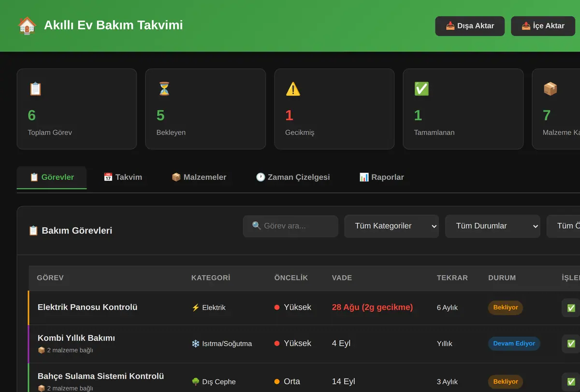Click the 4 Eyl due date
The height and width of the screenshot is (392, 580).
[x=341, y=343]
